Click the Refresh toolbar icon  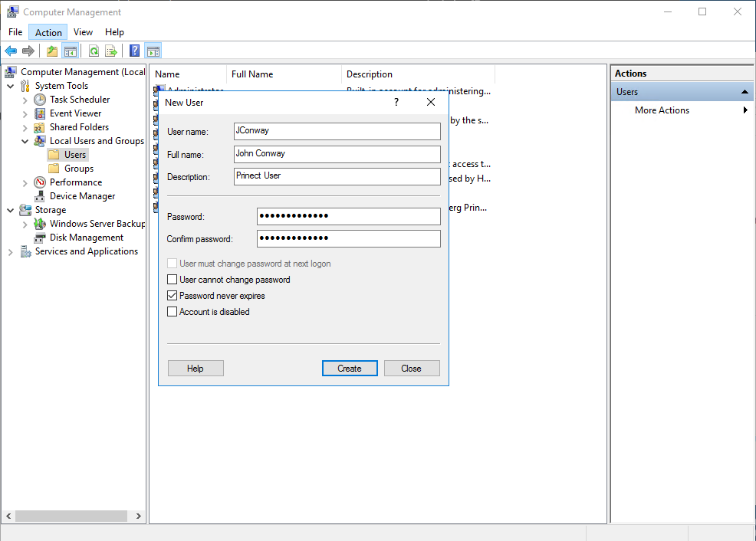(x=94, y=51)
